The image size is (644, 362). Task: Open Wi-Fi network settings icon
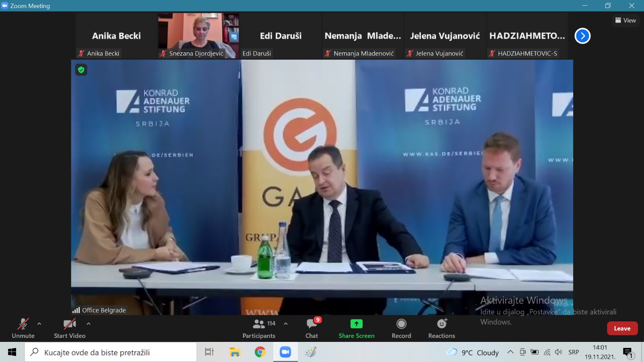[547, 352]
